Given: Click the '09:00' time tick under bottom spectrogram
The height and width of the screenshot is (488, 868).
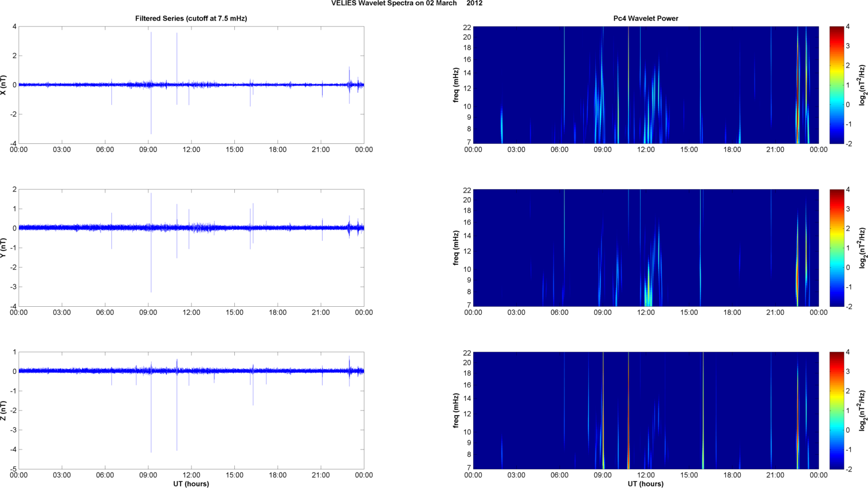Looking at the screenshot, I should pyautogui.click(x=603, y=475).
